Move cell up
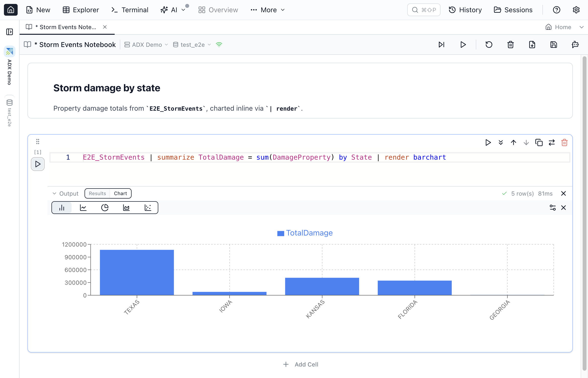Screen dimensions: 588x378 tap(513, 143)
